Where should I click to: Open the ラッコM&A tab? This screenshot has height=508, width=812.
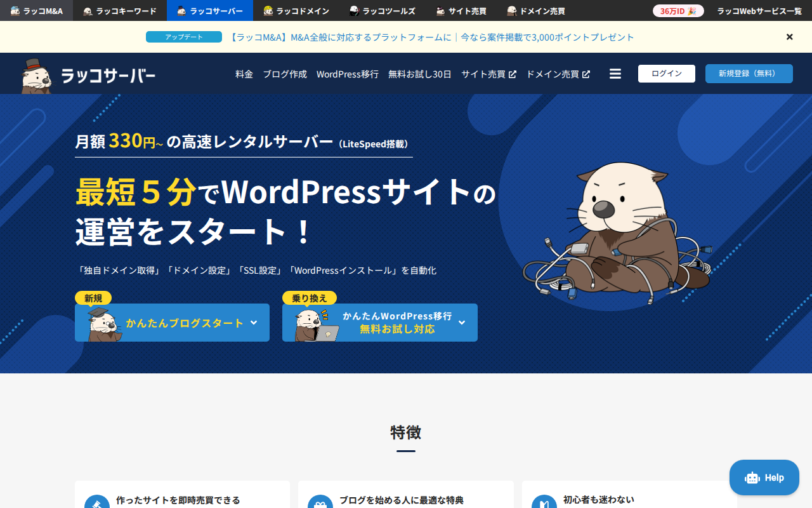(x=36, y=11)
